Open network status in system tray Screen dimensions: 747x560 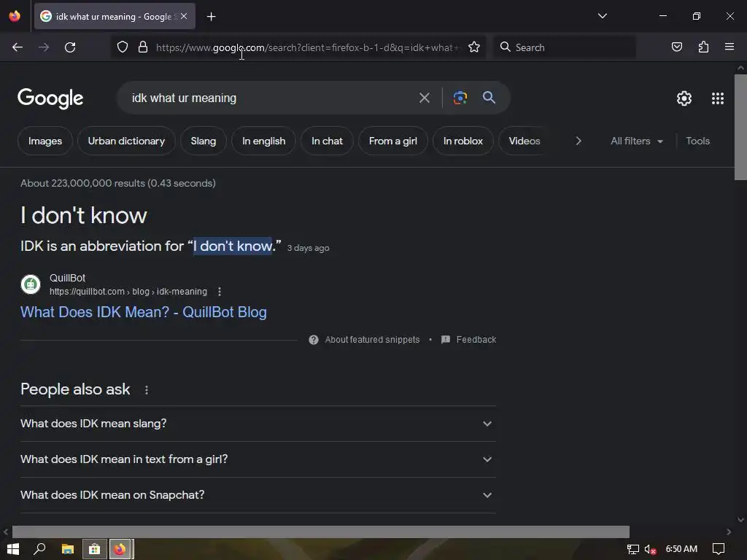pos(632,550)
